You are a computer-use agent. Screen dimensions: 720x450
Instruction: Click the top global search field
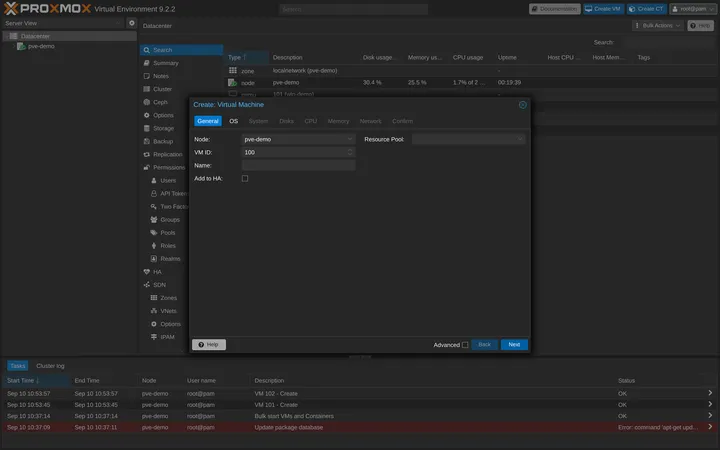click(x=353, y=9)
